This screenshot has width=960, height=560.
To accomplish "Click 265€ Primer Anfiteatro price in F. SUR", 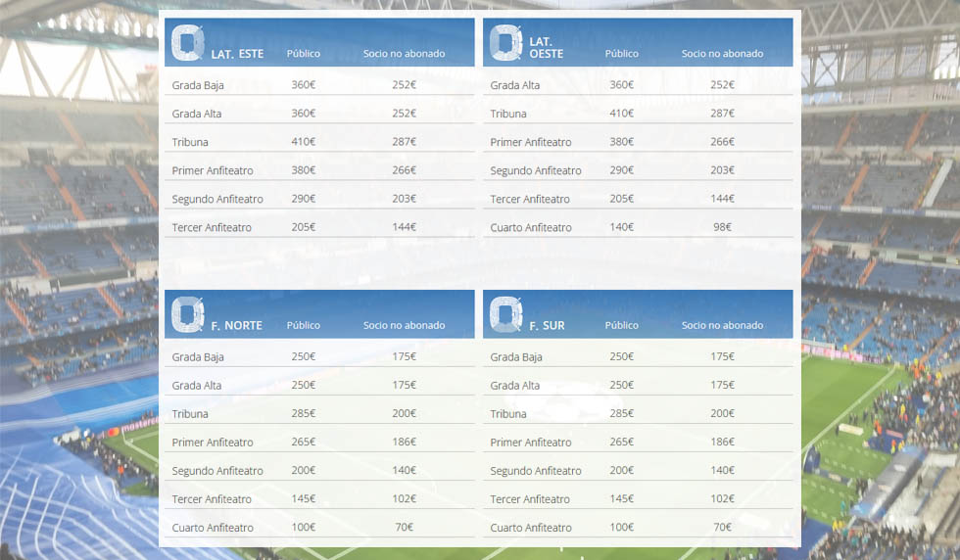I will [621, 442].
